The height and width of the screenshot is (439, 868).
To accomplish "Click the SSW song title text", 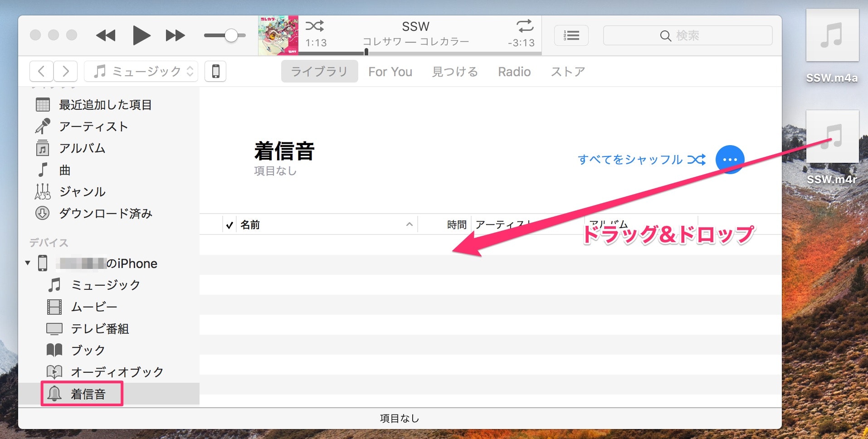I will 415,27.
